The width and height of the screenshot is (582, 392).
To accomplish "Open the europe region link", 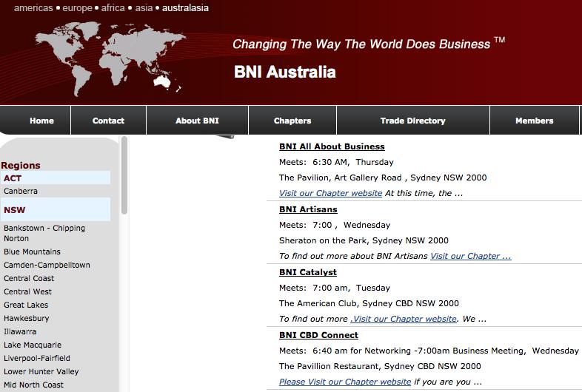I will pos(77,8).
